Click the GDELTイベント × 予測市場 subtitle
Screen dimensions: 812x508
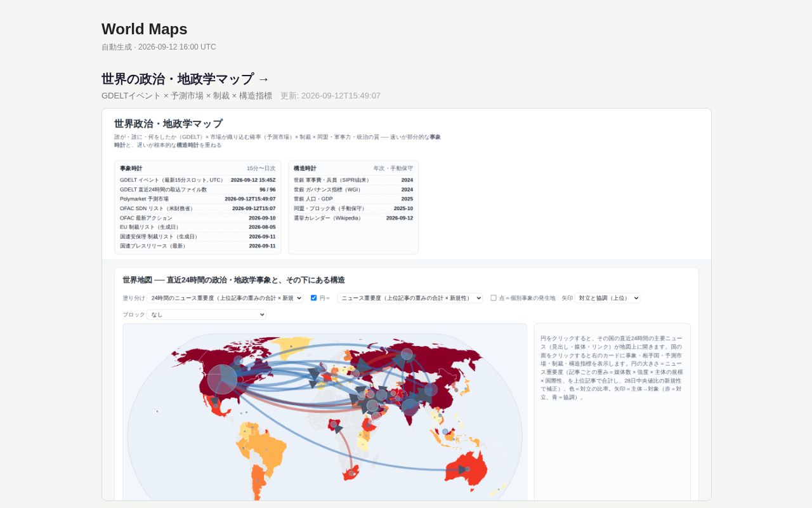187,96
